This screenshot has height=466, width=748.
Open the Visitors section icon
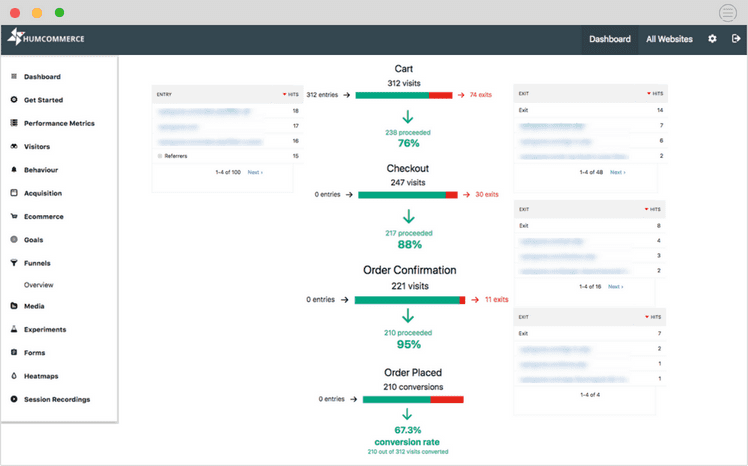13,147
